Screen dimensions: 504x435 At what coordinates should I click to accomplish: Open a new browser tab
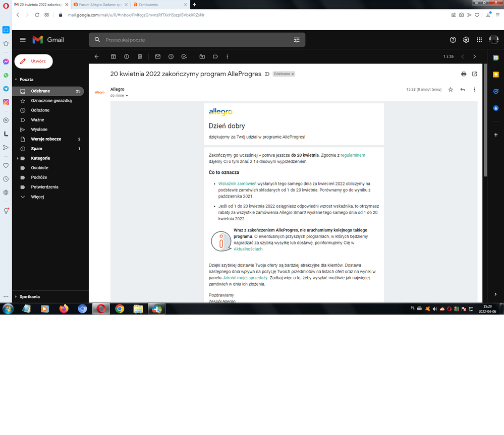coord(194,5)
